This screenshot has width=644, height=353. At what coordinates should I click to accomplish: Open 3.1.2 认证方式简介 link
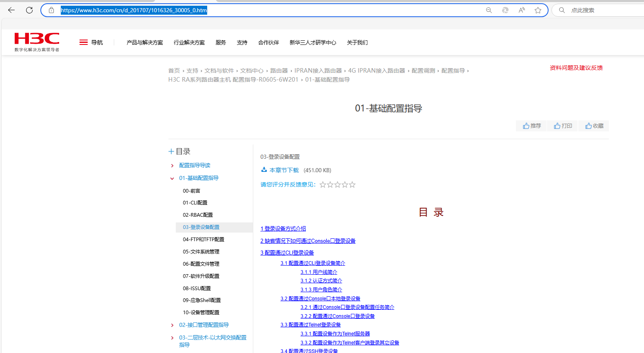[x=321, y=281]
